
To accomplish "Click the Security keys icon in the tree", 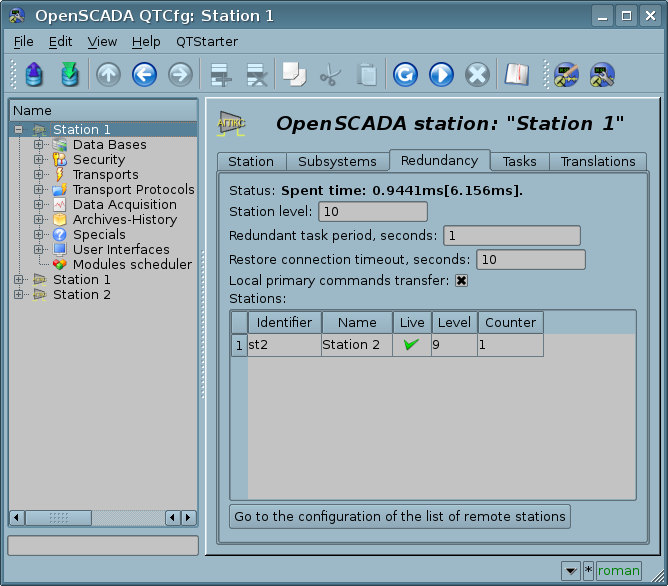I will (59, 159).
